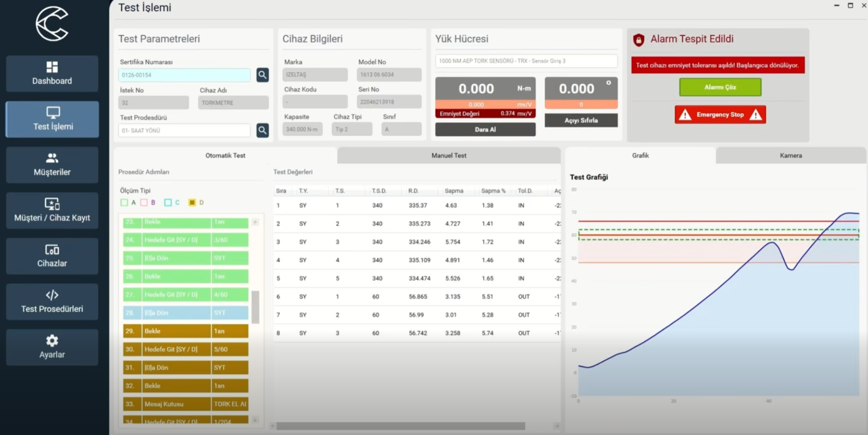Open the load cell sensor dropdown

(x=526, y=61)
